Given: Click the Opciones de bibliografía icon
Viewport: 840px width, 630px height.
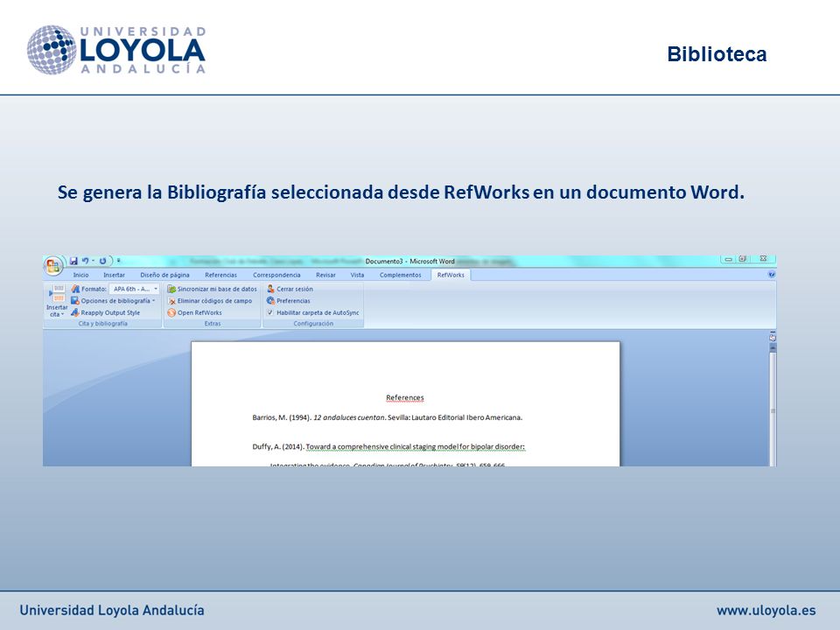Looking at the screenshot, I should (x=75, y=300).
